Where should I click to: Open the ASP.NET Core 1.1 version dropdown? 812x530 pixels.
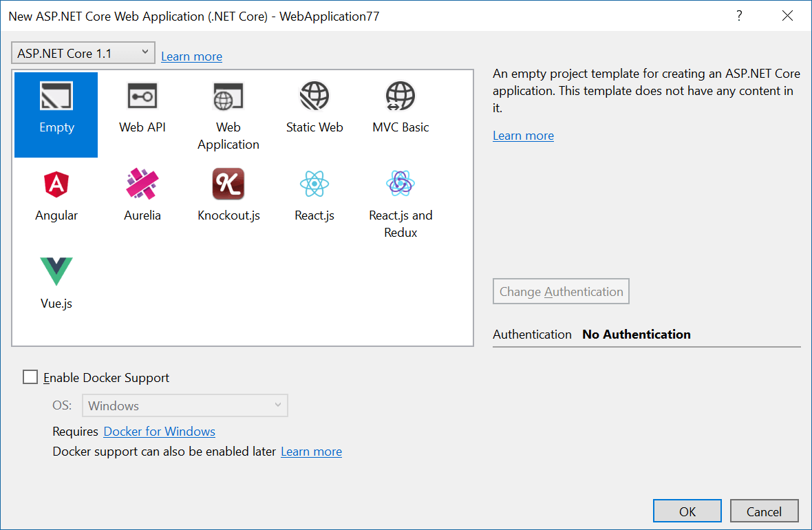pyautogui.click(x=83, y=53)
